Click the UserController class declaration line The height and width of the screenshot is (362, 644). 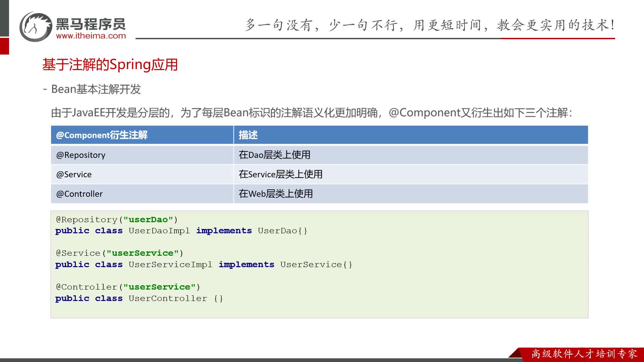(x=139, y=298)
